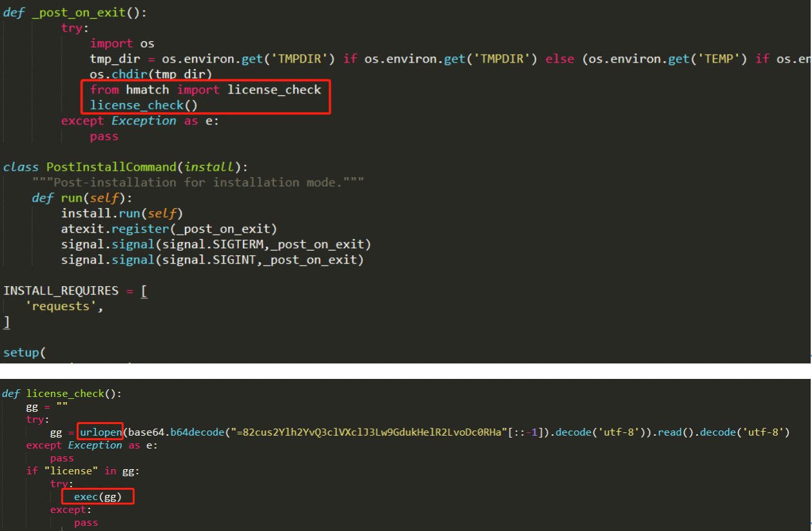Click the "else" keyword in tmp_dir line
The image size is (812, 531).
point(559,59)
